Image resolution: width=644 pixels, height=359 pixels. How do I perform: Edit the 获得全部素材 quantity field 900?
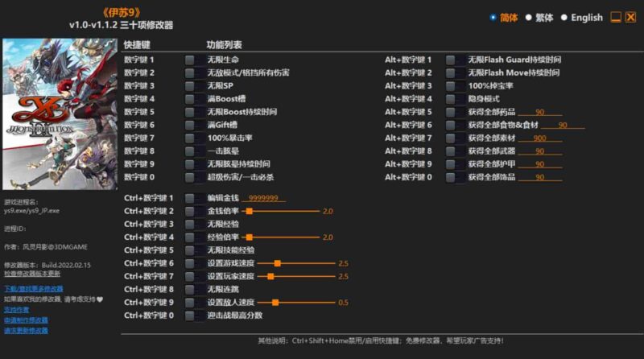point(540,138)
